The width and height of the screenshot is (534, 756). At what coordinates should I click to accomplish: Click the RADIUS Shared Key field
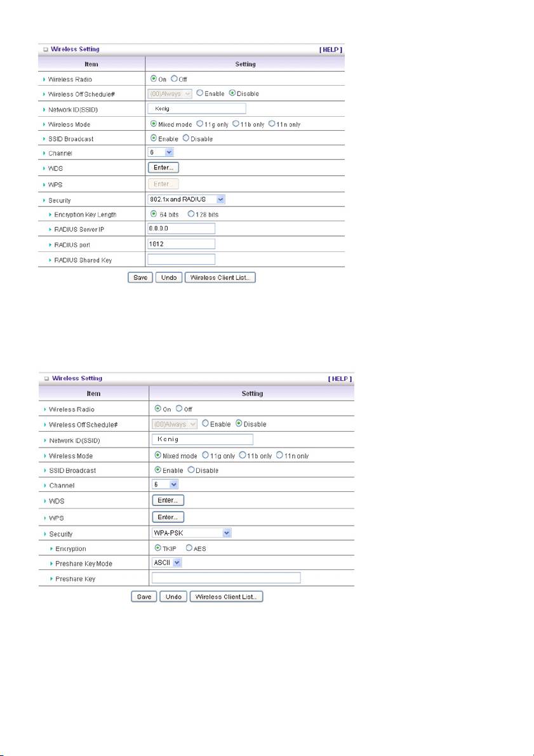pyautogui.click(x=181, y=259)
